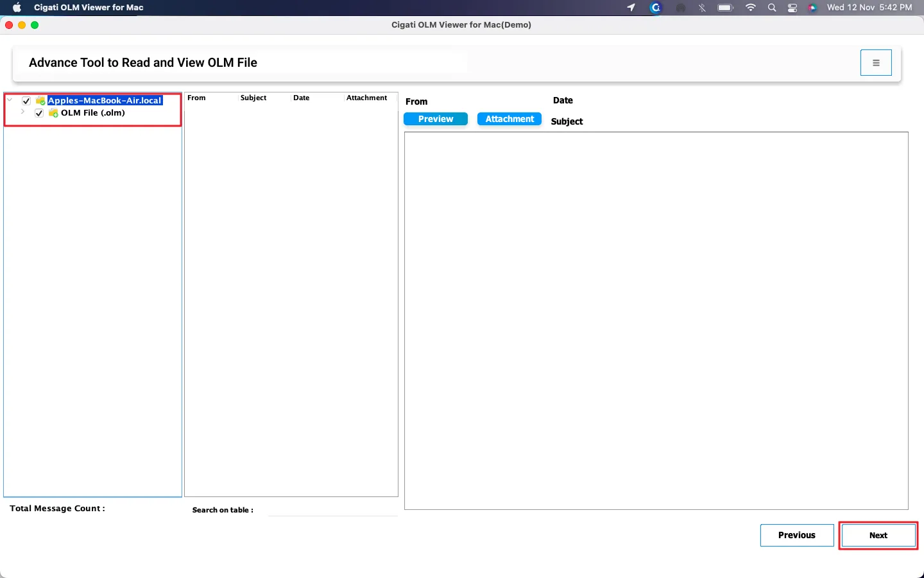This screenshot has height=578, width=924.
Task: Uncheck the Apples-MacBook-Air.local checkbox
Action: (26, 101)
